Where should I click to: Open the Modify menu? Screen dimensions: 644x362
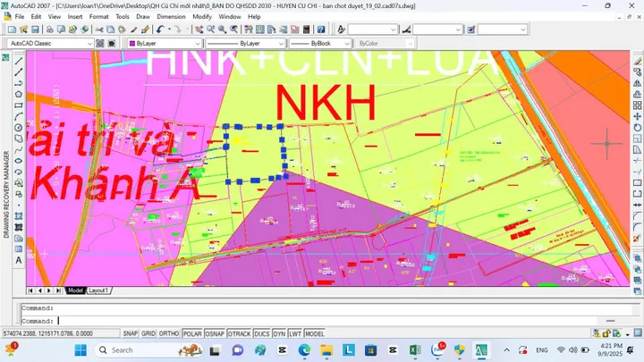pos(202,17)
